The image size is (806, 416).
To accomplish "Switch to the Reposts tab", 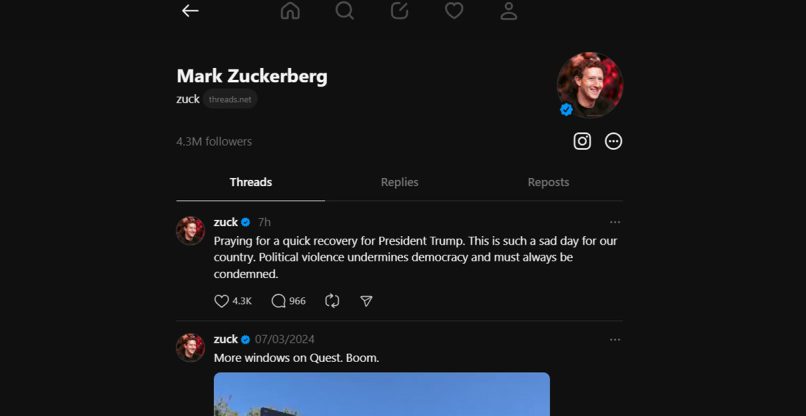I will pyautogui.click(x=548, y=182).
